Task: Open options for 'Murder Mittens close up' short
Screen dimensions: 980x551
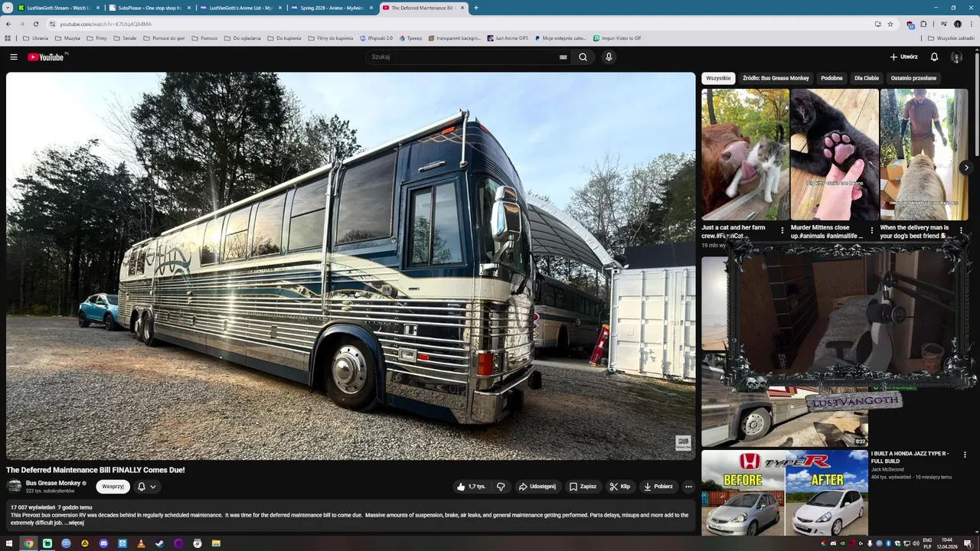Action: (872, 230)
